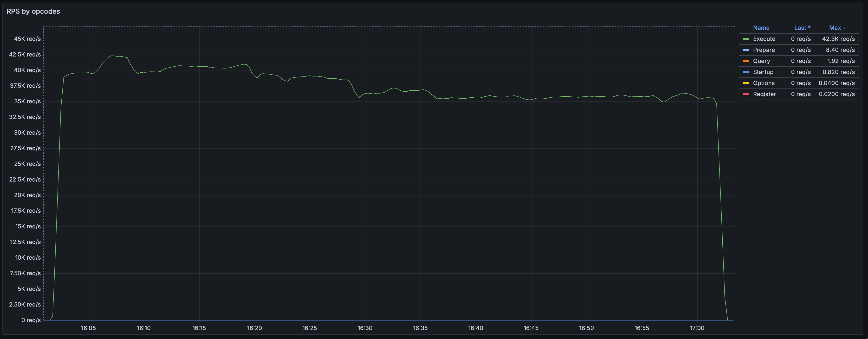Click the Execute line peak near 16:07
Viewport: 868px width, 339px height.
[112, 56]
